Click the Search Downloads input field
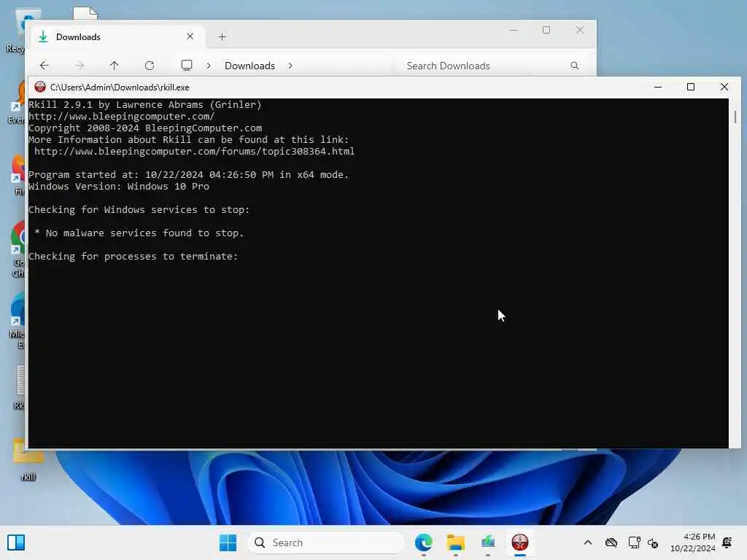Screen dimensions: 747x560 point(492,66)
